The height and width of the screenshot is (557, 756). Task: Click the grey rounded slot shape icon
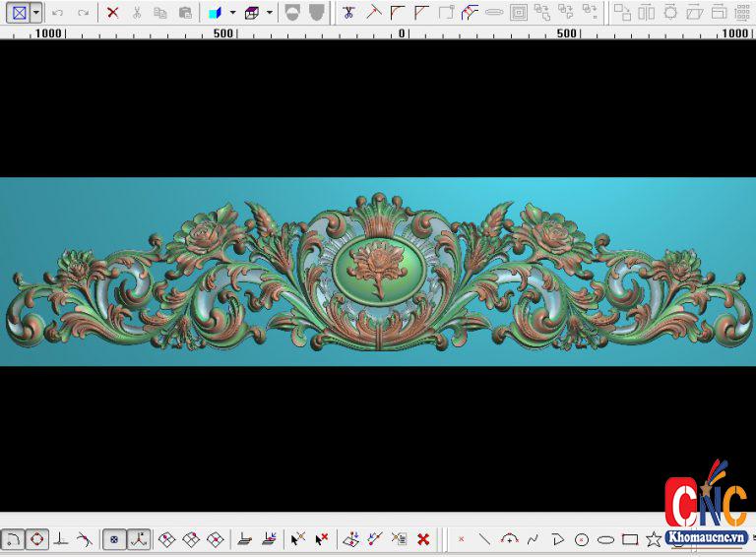coord(494,13)
